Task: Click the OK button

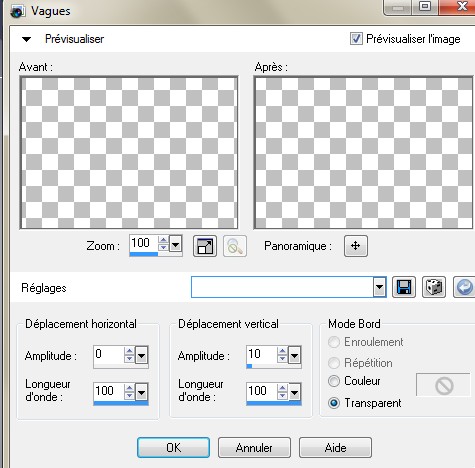Action: (x=173, y=448)
